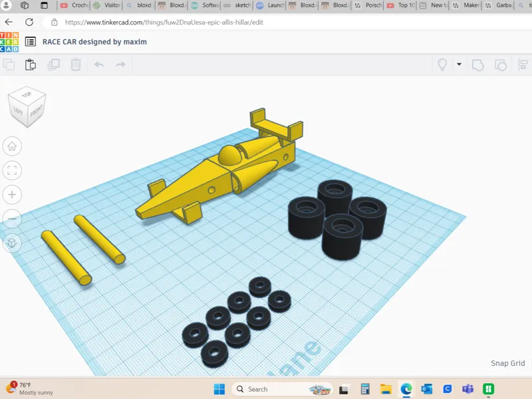Open the weather widget showing 76°F
532x399 pixels.
point(29,388)
